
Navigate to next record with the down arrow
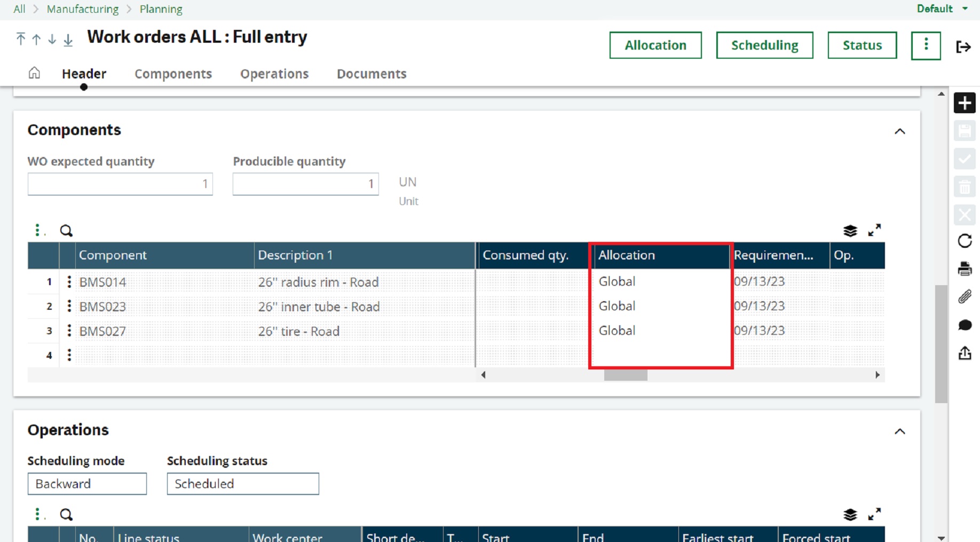pyautogui.click(x=52, y=38)
